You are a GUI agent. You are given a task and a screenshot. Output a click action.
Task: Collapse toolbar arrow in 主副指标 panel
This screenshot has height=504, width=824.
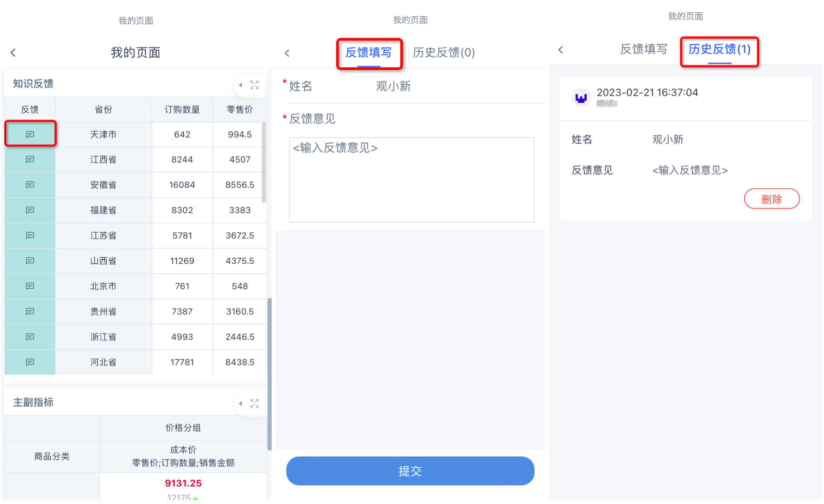point(240,404)
